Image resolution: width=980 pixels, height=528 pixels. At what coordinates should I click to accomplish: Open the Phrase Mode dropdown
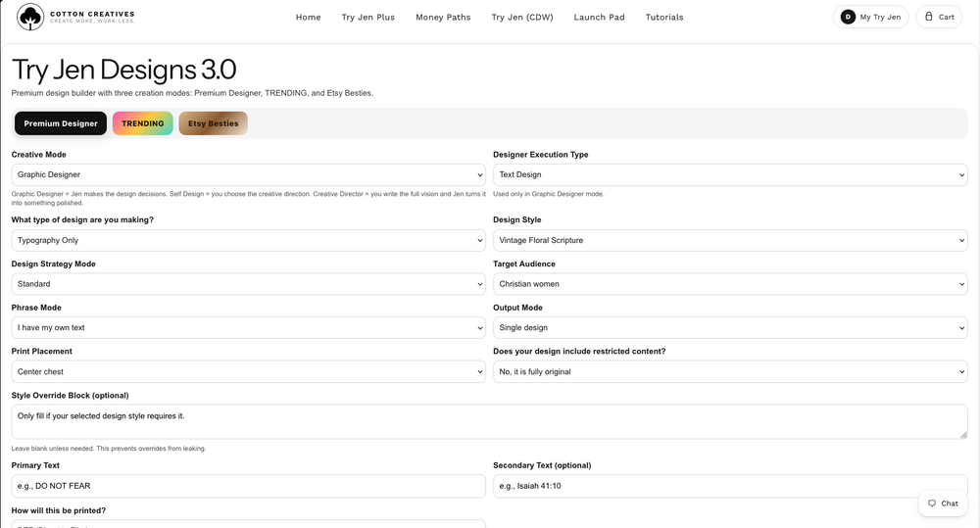[x=248, y=328]
